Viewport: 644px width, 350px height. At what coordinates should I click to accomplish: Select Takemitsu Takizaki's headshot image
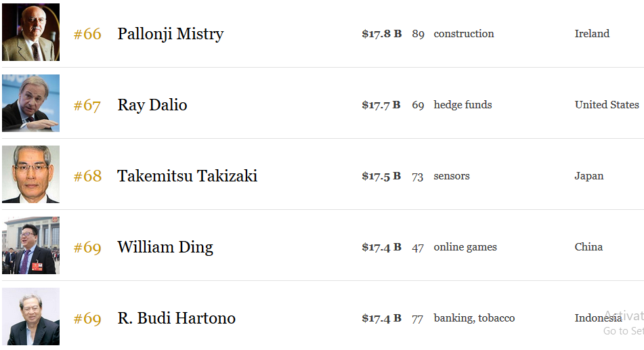(30, 174)
